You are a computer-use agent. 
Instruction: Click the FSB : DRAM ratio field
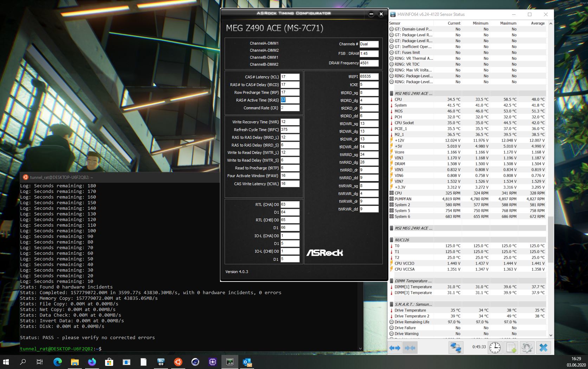[369, 54]
